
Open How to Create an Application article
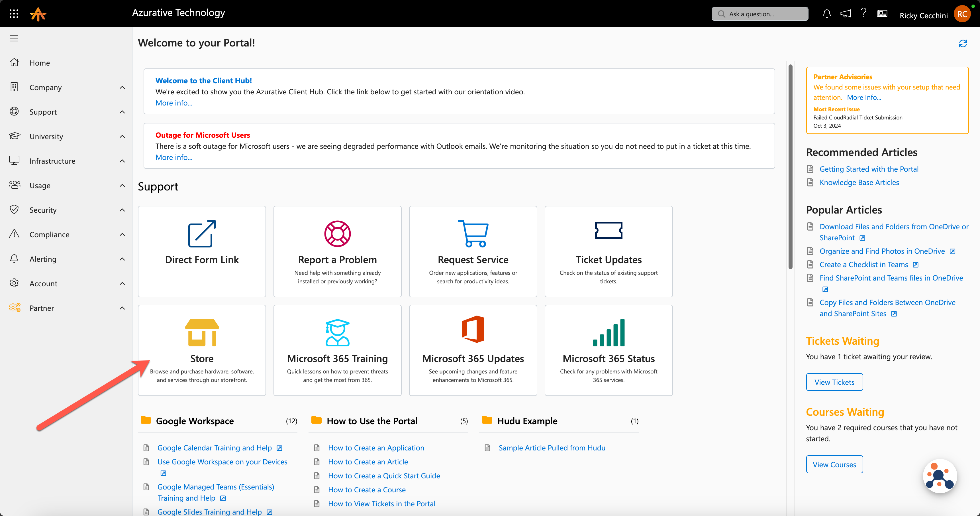click(x=376, y=448)
